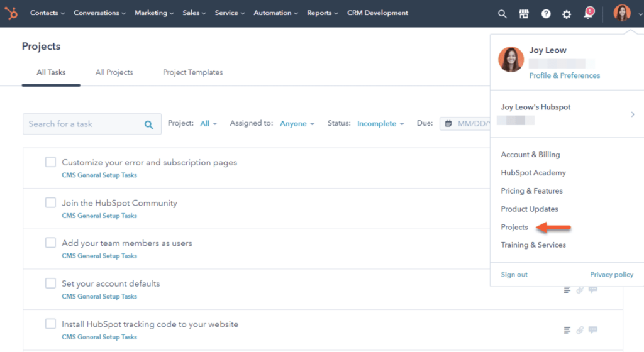Expand Joy Leow's Hubspot account chevron
Image resolution: width=644 pixels, height=352 pixels.
tap(633, 114)
